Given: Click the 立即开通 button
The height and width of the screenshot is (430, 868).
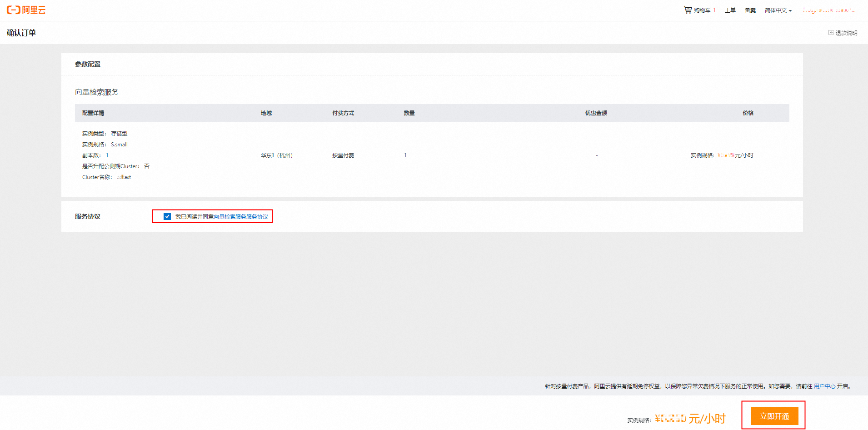Looking at the screenshot, I should 774,416.
